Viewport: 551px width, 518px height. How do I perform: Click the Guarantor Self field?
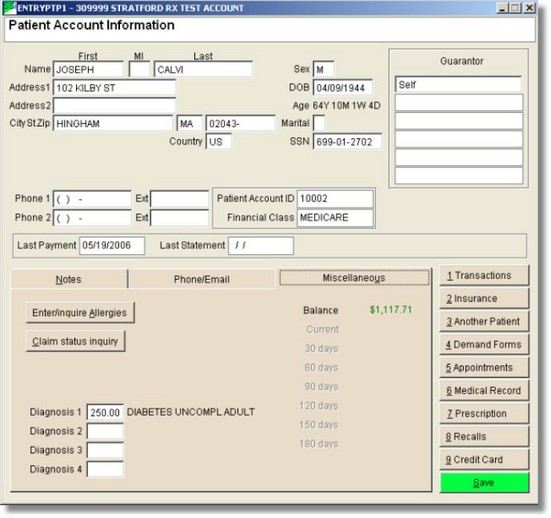458,85
